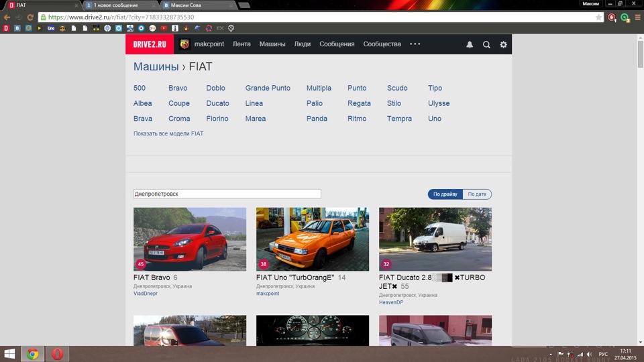Image resolution: width=644 pixels, height=362 pixels.
Task: Switch to Chrome in the taskbar
Action: pyautogui.click(x=32, y=354)
